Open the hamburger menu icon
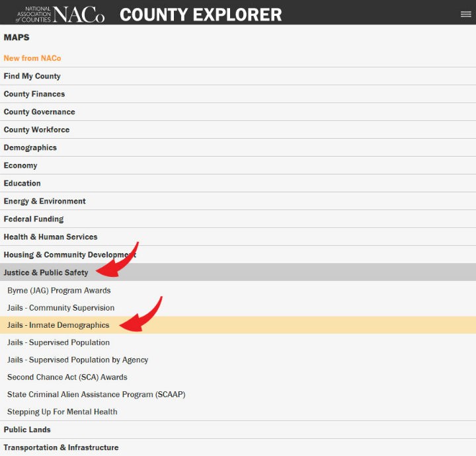Screen dimensions: 476x456 (x=465, y=14)
